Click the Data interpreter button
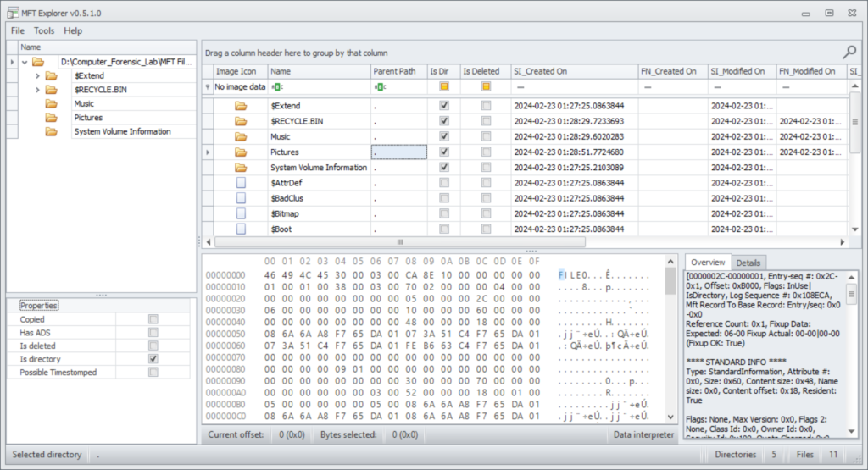The image size is (868, 470). click(643, 434)
